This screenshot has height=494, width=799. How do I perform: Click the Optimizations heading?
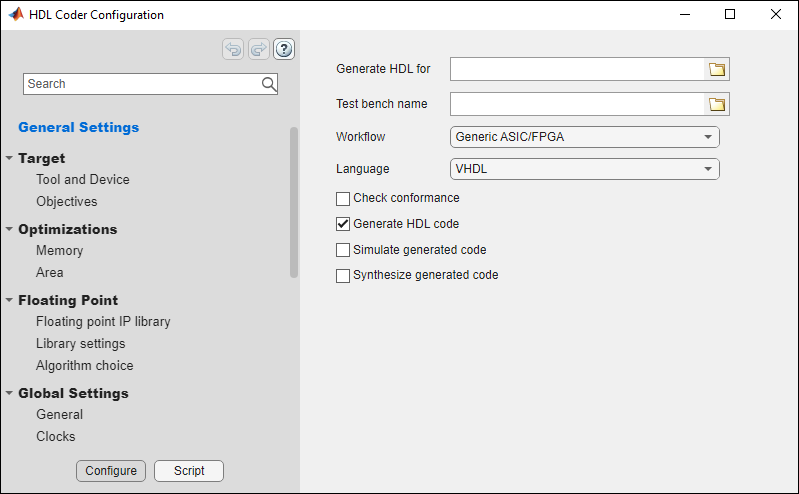tap(68, 229)
